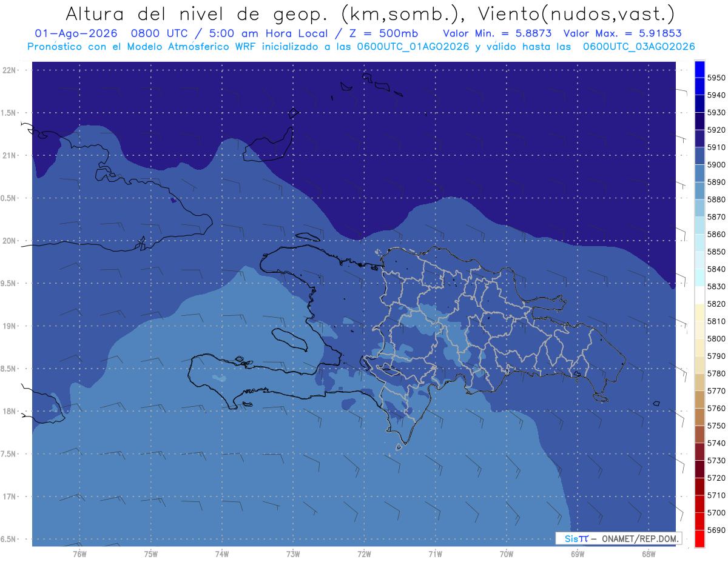Click the '5690' legend value
The image size is (728, 562).
click(716, 530)
